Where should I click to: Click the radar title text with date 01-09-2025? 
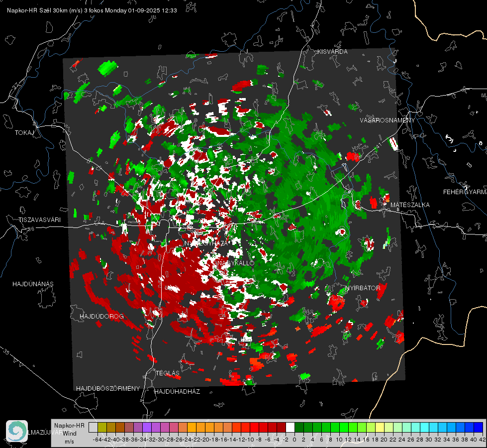92,10
